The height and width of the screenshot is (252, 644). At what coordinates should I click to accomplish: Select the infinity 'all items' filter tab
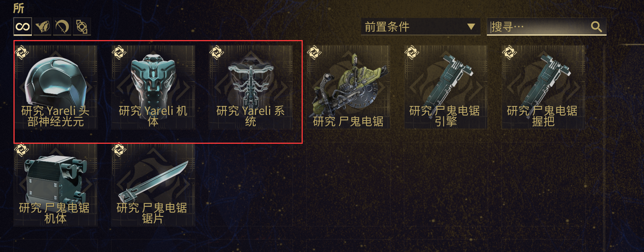coord(23,27)
